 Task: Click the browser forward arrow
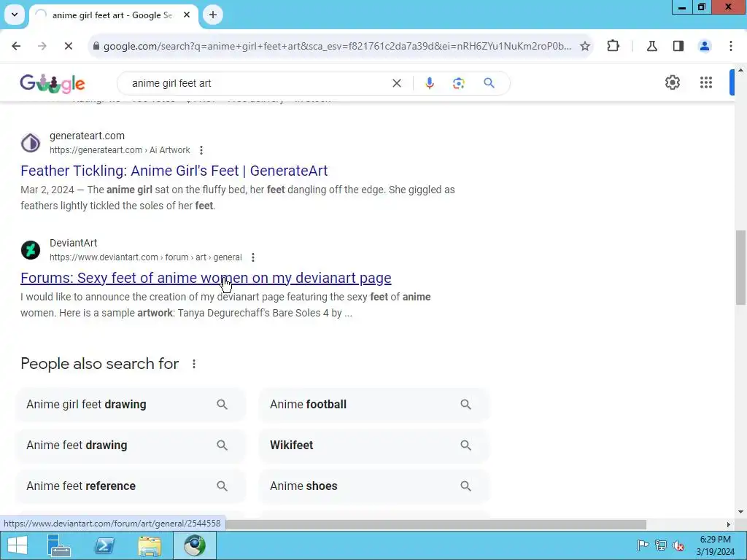point(42,46)
